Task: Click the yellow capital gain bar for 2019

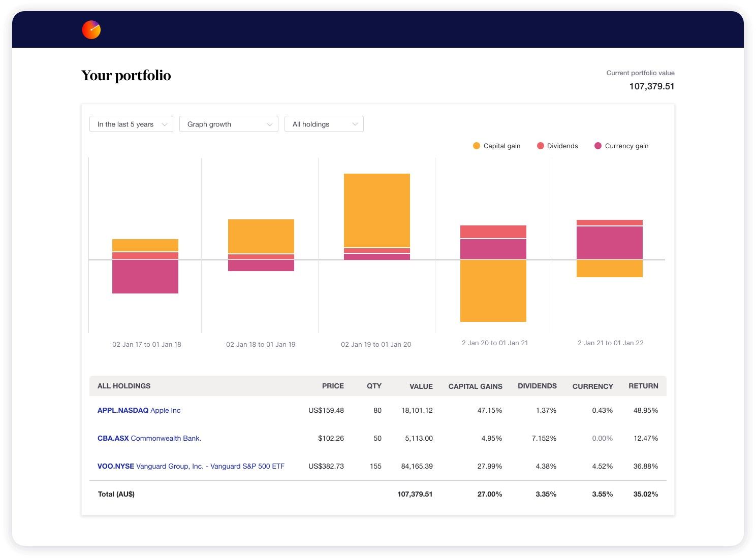Action: pos(377,210)
